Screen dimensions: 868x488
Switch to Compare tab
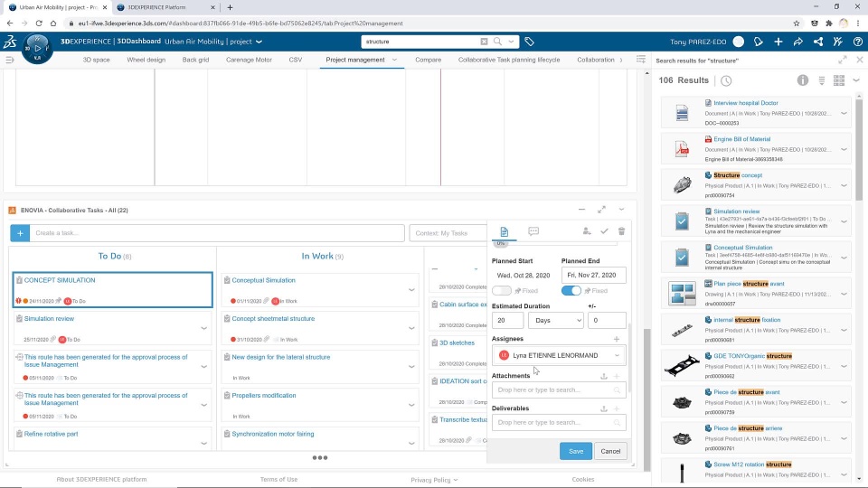(428, 60)
